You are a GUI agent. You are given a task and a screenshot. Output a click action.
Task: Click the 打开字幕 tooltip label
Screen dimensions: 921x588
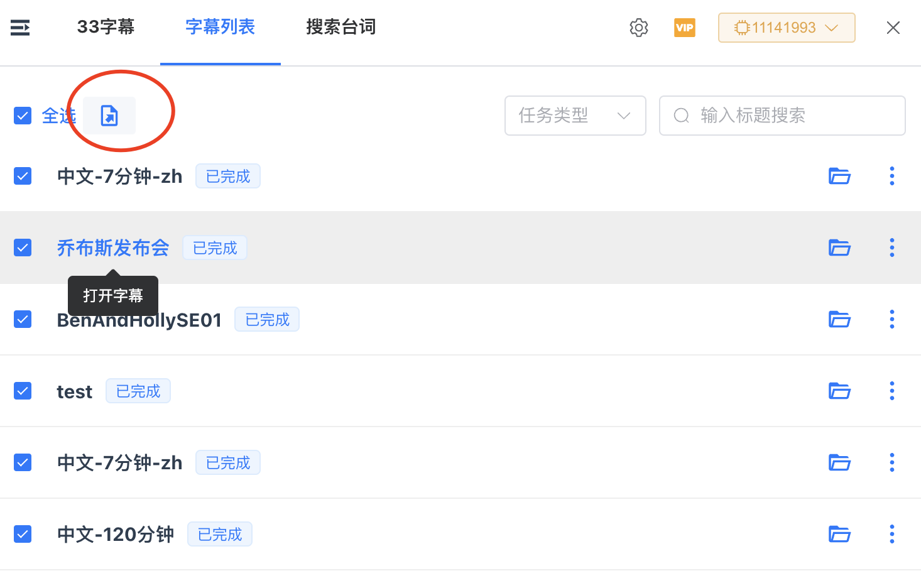click(112, 295)
